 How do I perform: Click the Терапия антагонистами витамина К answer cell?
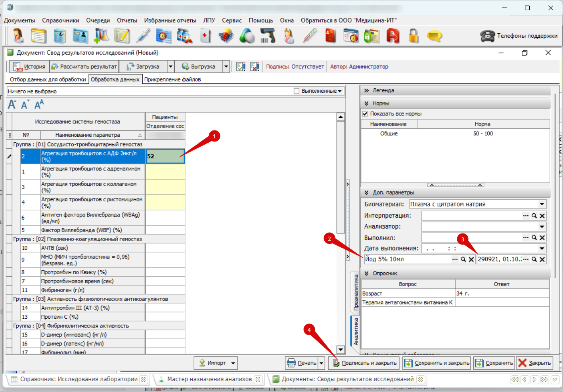502,302
